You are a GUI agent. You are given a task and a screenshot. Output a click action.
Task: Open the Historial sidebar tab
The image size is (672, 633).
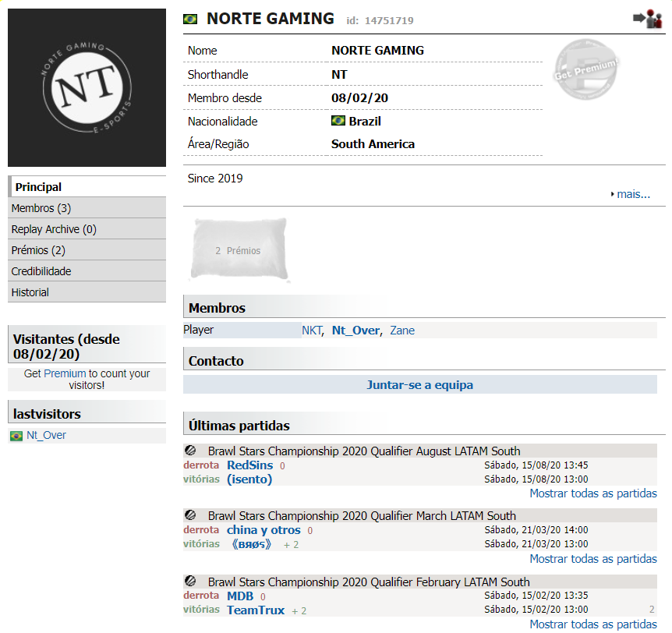pos(87,292)
